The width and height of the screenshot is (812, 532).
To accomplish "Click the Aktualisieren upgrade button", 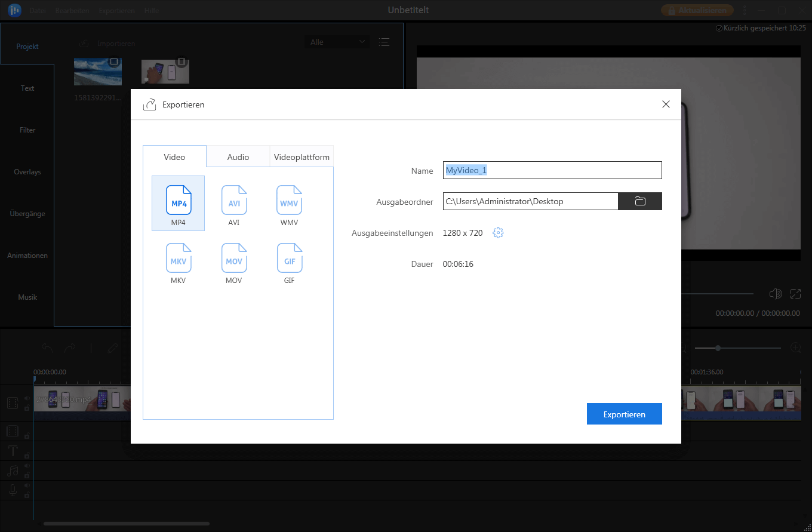I will coord(697,10).
